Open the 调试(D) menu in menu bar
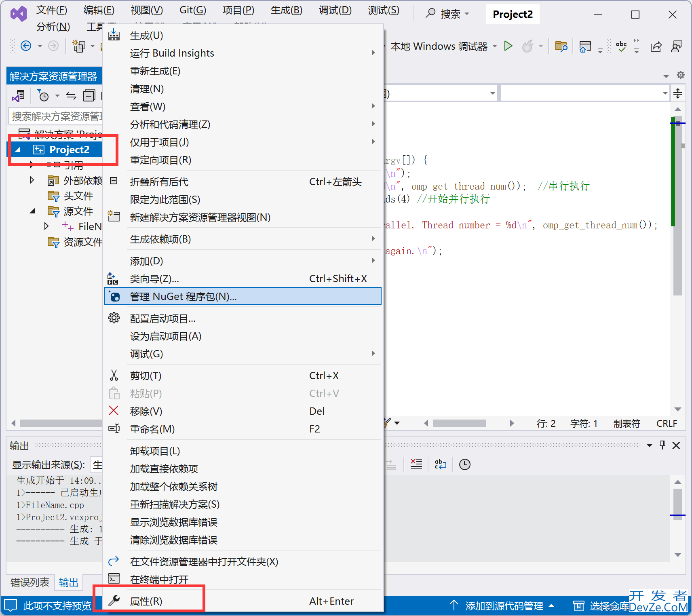Viewport: 692px width, 616px height. [335, 10]
